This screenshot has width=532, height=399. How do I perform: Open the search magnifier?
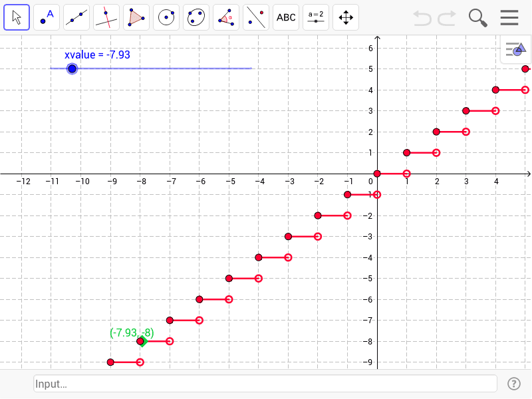click(477, 18)
